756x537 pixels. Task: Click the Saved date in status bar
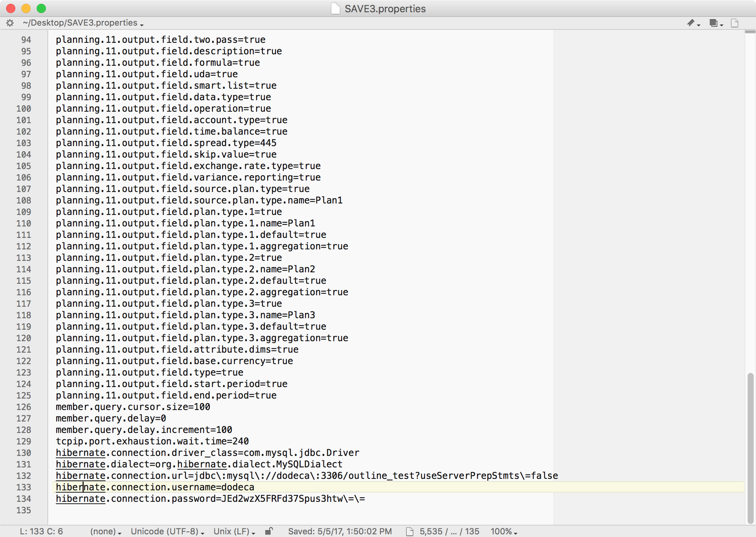(x=340, y=531)
